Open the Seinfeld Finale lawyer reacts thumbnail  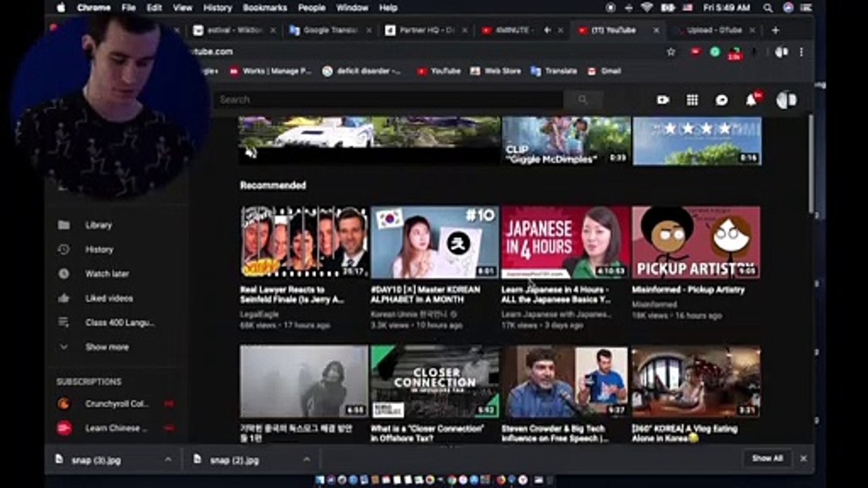tap(304, 242)
